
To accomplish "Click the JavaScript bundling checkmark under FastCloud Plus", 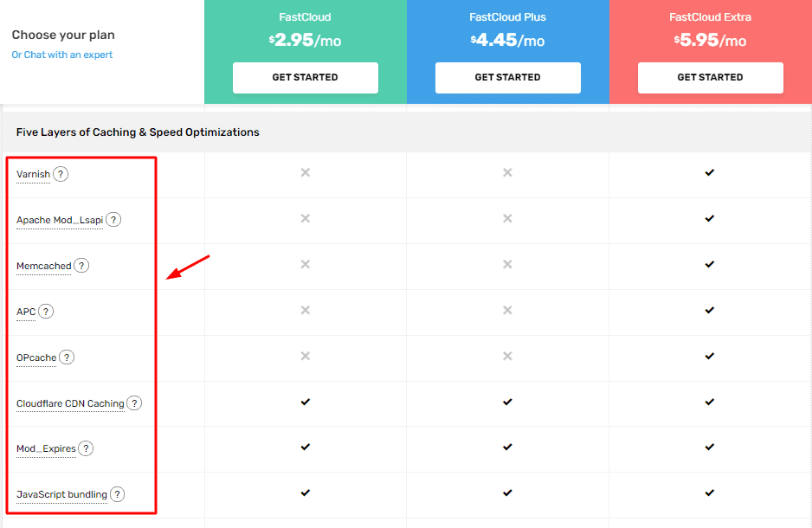I will coord(507,493).
